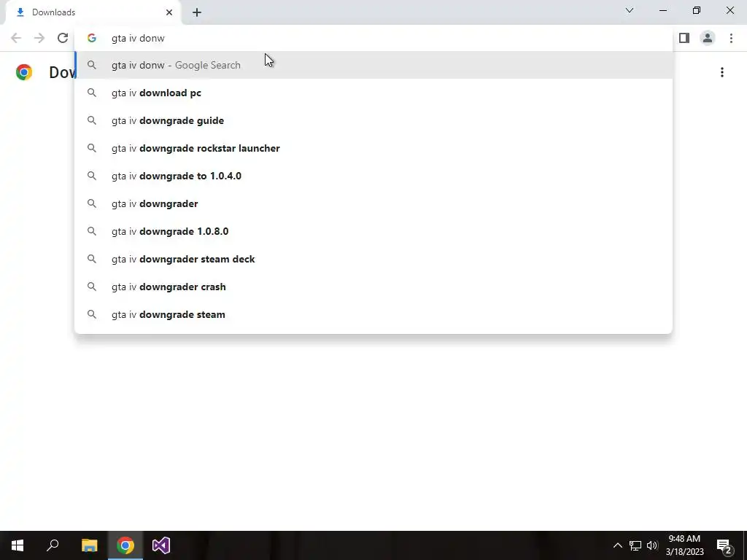Open Visual Studio from the taskbar
Image resolution: width=747 pixels, height=560 pixels.
point(161,545)
